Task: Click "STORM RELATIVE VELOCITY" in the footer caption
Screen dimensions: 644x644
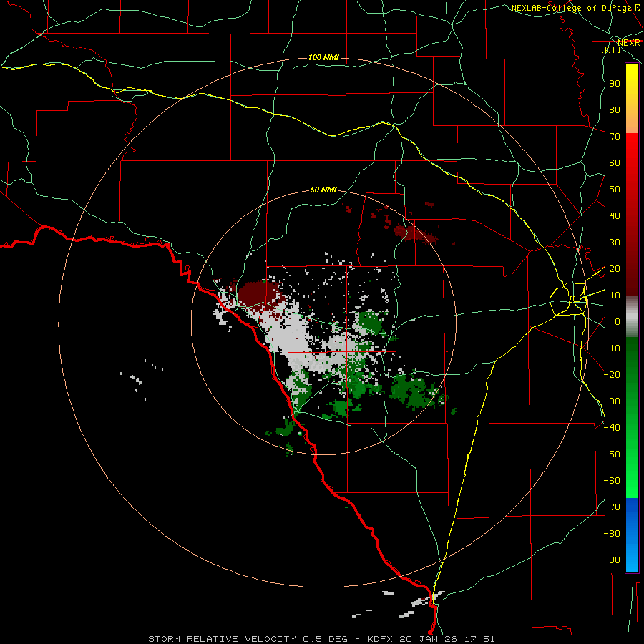Action: [223, 639]
